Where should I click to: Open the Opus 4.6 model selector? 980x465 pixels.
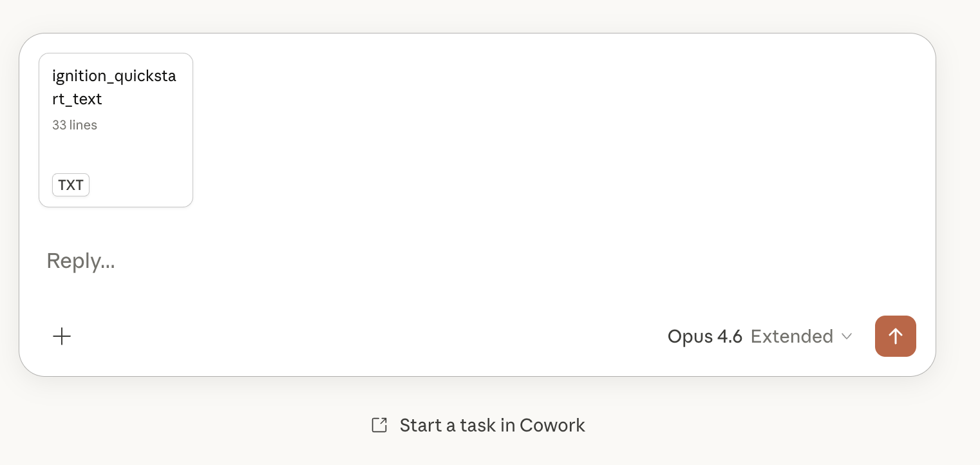(705, 336)
